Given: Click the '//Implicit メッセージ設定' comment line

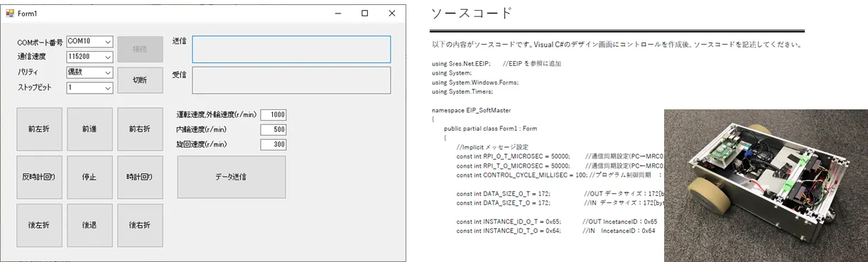Looking at the screenshot, I should pyautogui.click(x=492, y=147).
